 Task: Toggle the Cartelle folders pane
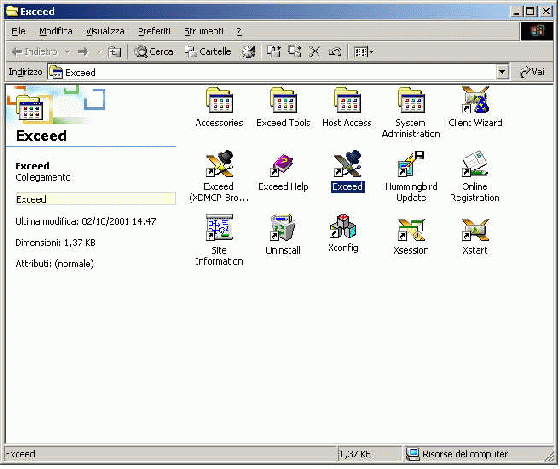[x=208, y=52]
